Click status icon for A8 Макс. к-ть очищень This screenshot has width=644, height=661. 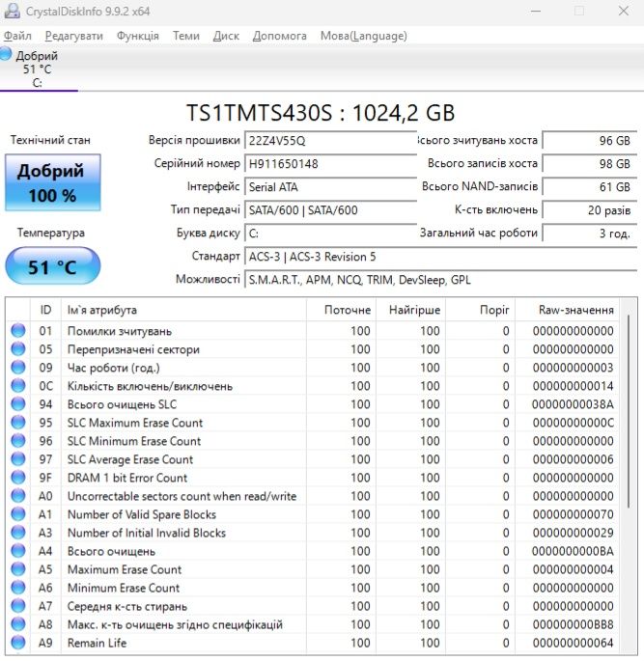click(x=18, y=624)
